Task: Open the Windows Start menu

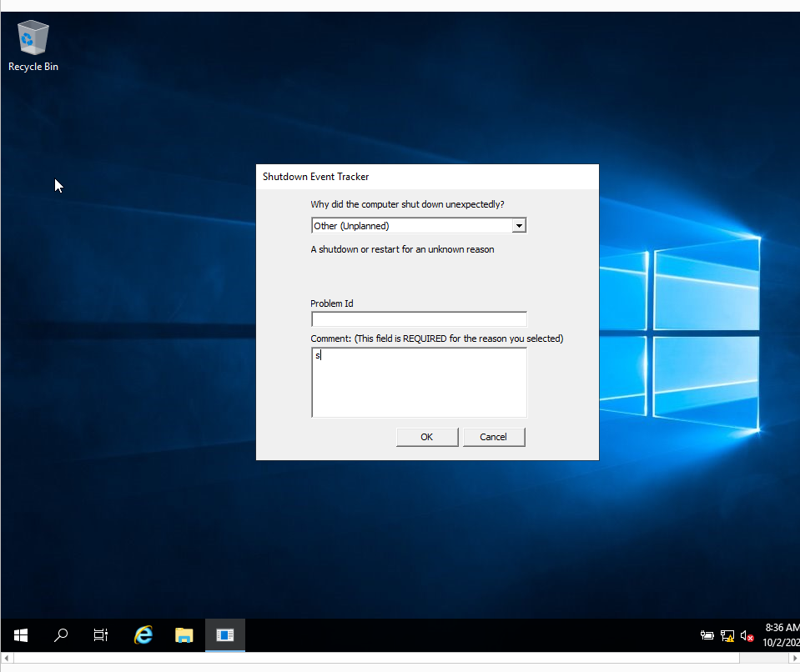Action: 20,634
